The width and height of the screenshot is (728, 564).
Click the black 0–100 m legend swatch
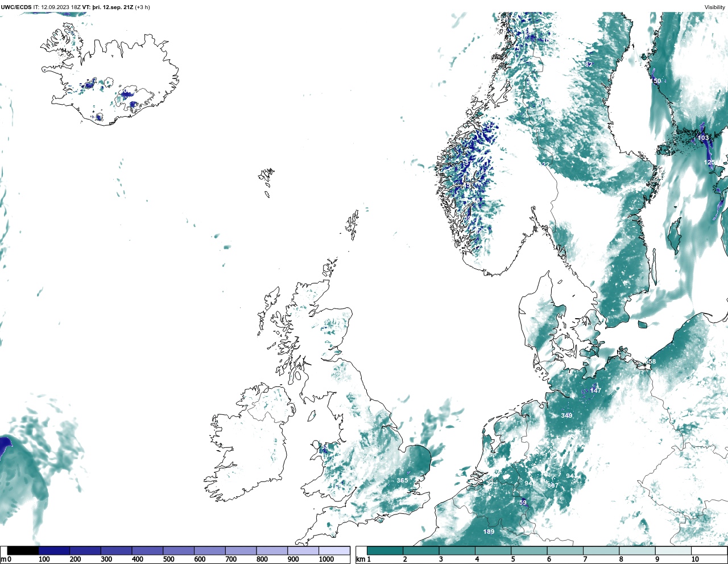(x=23, y=551)
